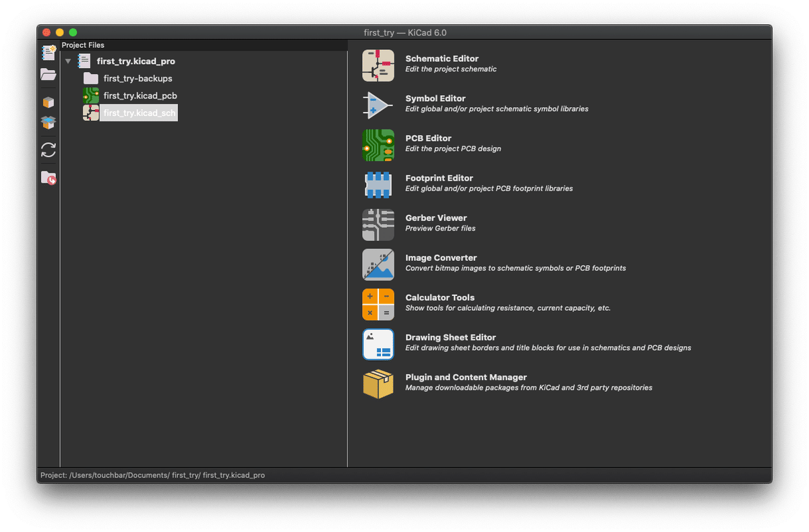This screenshot has height=532, width=809.
Task: Open project directory in file explorer icon
Action: [x=48, y=178]
